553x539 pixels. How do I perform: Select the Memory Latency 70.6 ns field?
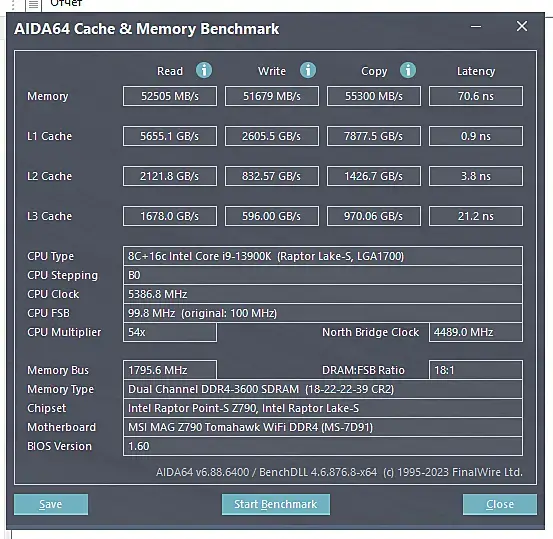click(x=476, y=96)
